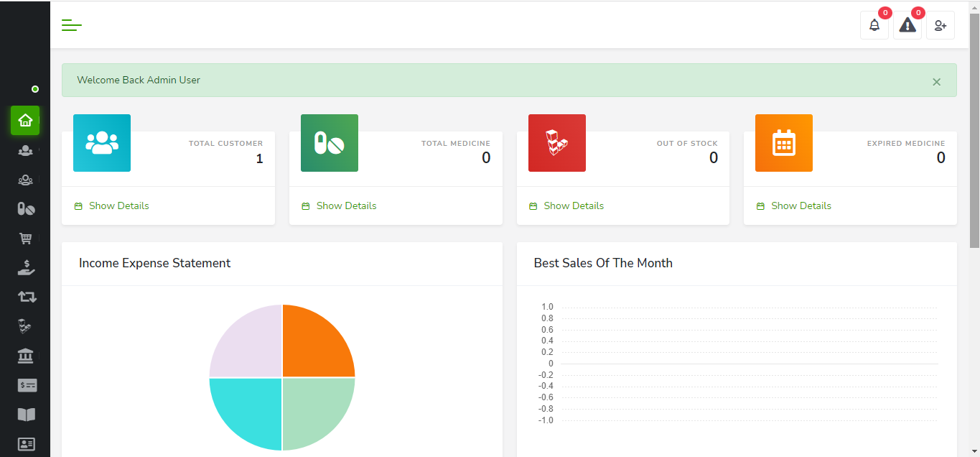Show Details for Expired Medicine
The image size is (980, 457).
pos(801,206)
